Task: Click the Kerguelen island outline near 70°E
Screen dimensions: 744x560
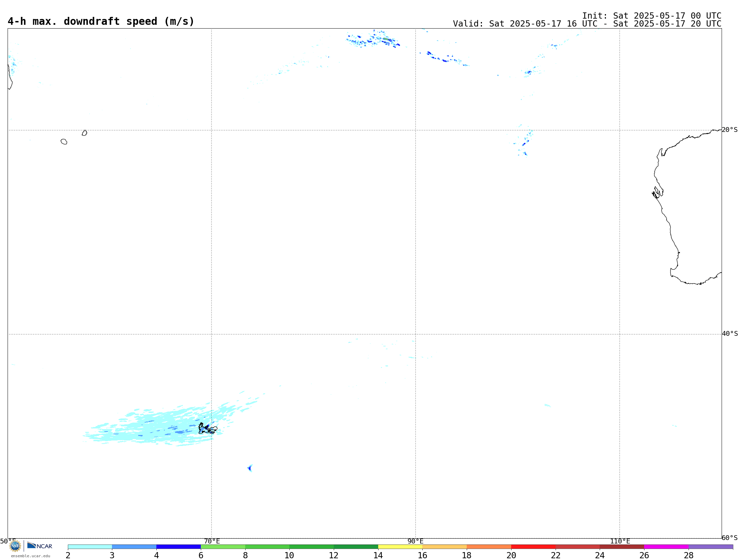Action: tap(208, 428)
